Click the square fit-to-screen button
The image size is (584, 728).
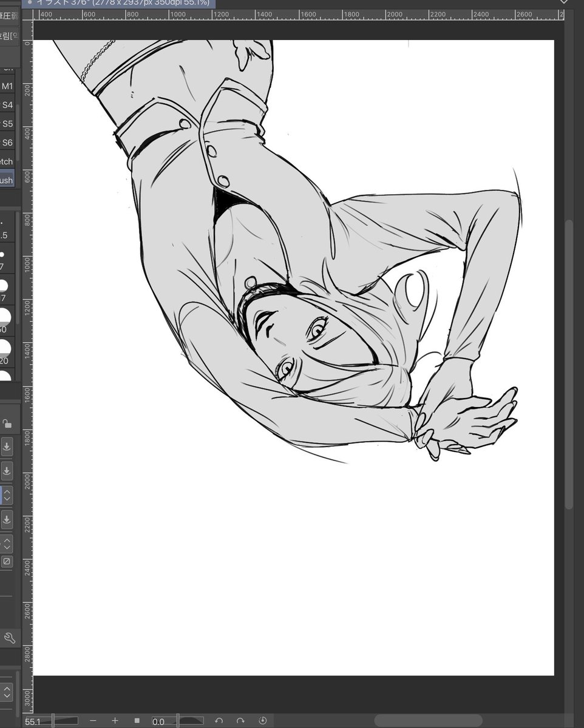(137, 721)
